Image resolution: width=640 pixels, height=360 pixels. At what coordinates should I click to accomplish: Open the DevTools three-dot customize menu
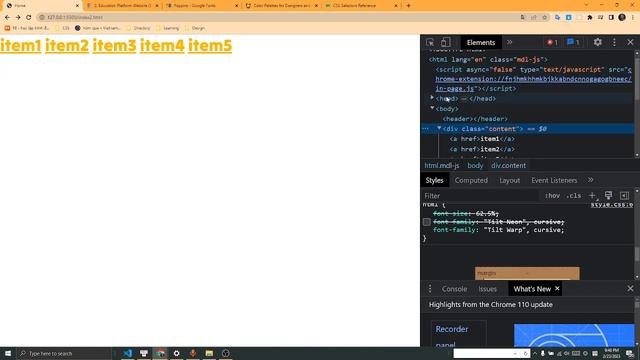point(614,42)
